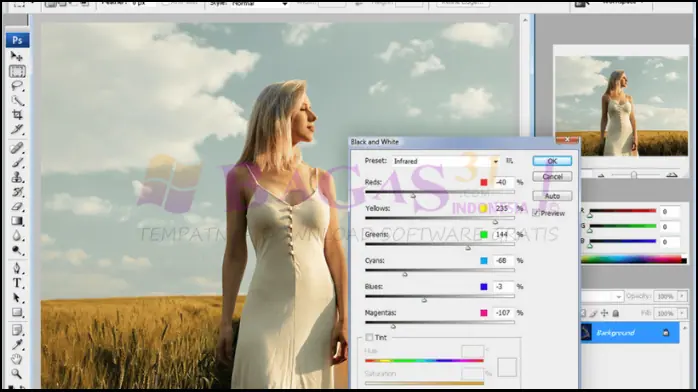
Task: Click the Reds value field
Action: click(x=504, y=182)
